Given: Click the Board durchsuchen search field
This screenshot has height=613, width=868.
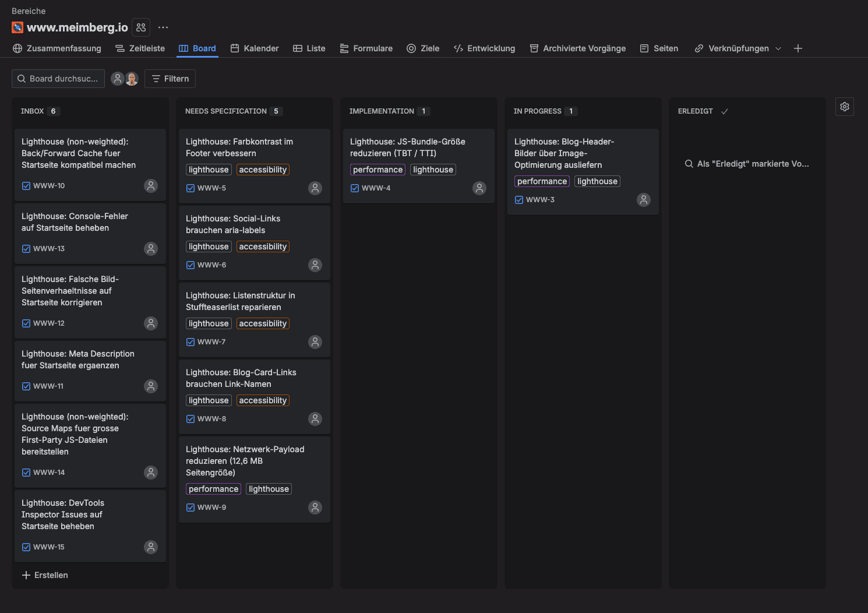Looking at the screenshot, I should (x=58, y=79).
